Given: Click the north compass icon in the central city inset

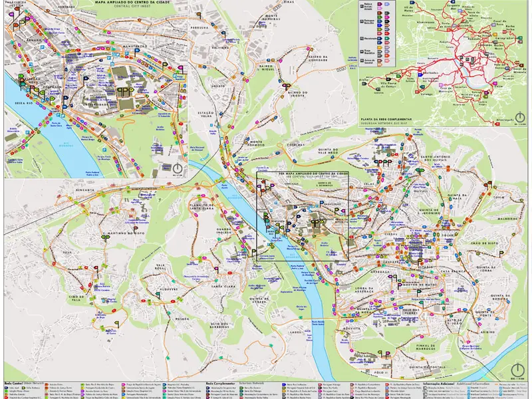Looking at the screenshot, I should click(178, 168).
